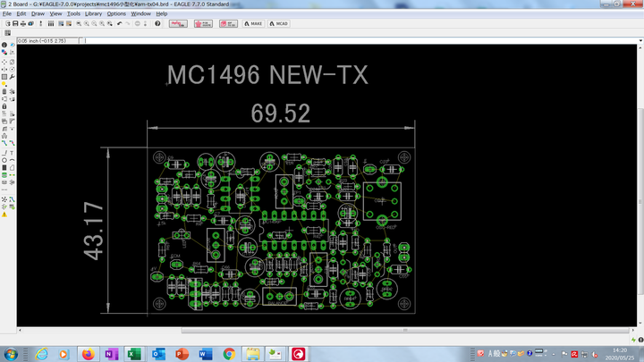Screen dimensions: 644x362
Task: Open Firefox from the taskbar
Action: [88, 354]
